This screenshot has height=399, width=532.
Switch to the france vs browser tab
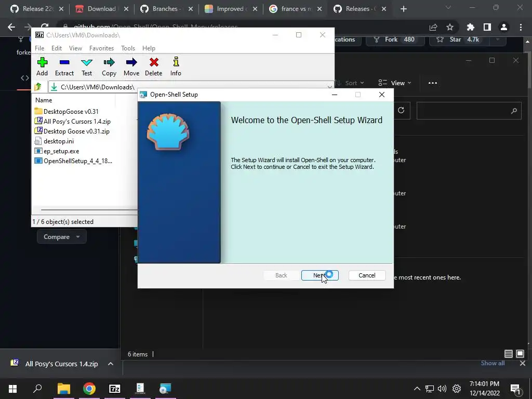[x=295, y=9]
